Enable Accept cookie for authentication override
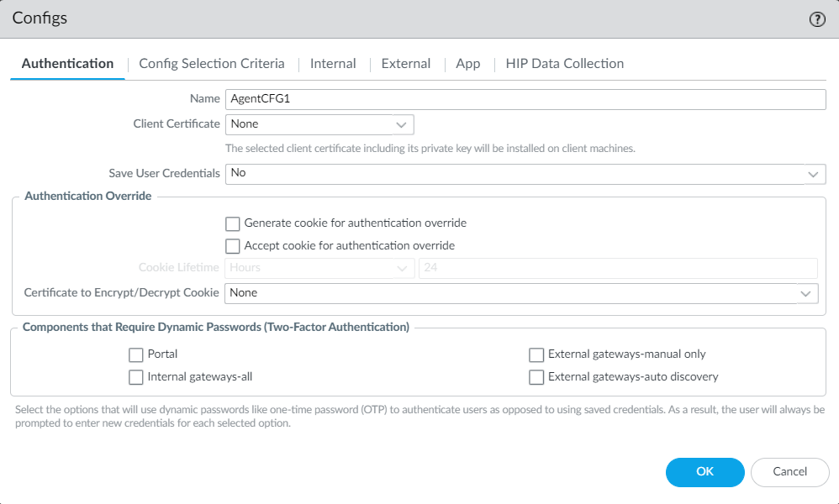The image size is (839, 504). pos(233,246)
